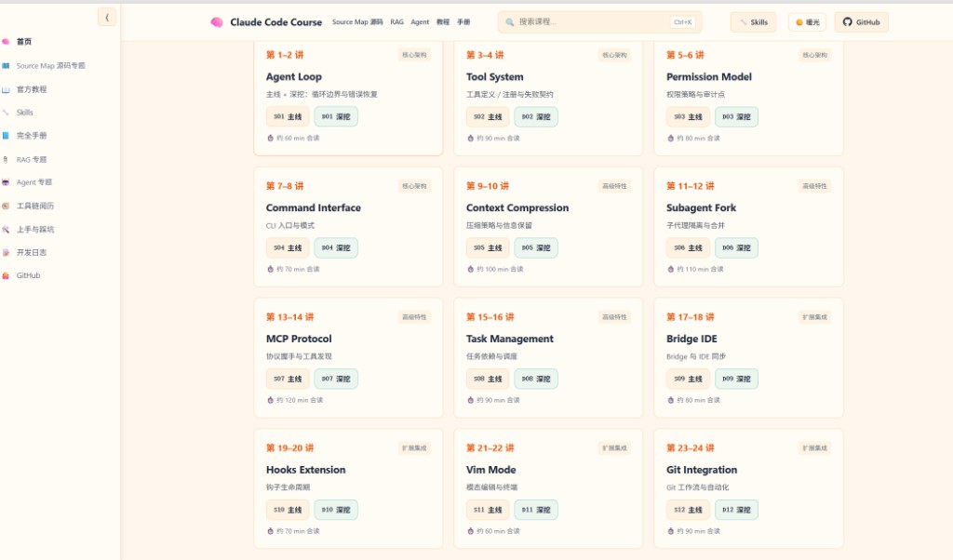Screen dimensions: 953x560
Task: Open D04 深挖 in Command Interface card
Action: (336, 247)
